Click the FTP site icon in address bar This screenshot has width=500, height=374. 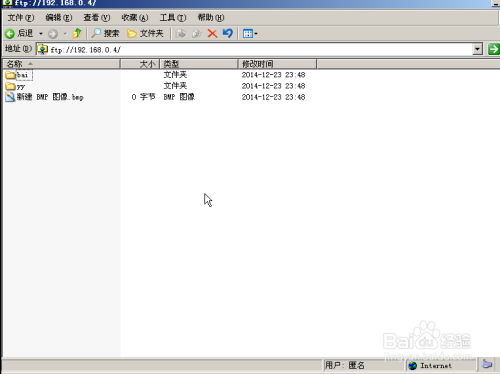tap(43, 50)
